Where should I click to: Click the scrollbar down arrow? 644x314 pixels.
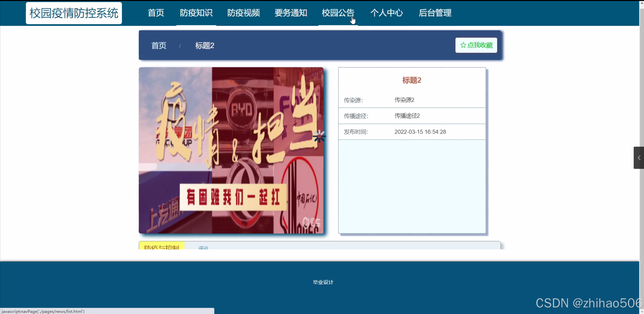coord(641,311)
